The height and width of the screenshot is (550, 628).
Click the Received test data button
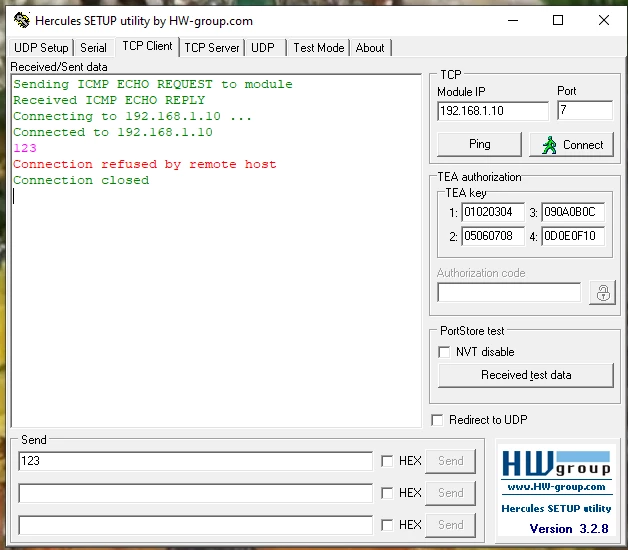point(526,375)
